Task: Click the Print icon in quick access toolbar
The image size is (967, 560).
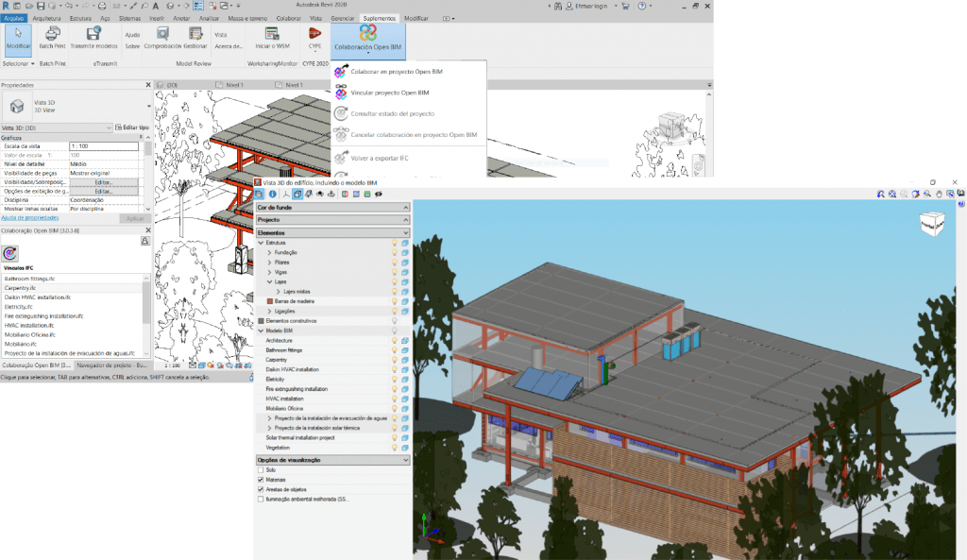Action: [102, 6]
